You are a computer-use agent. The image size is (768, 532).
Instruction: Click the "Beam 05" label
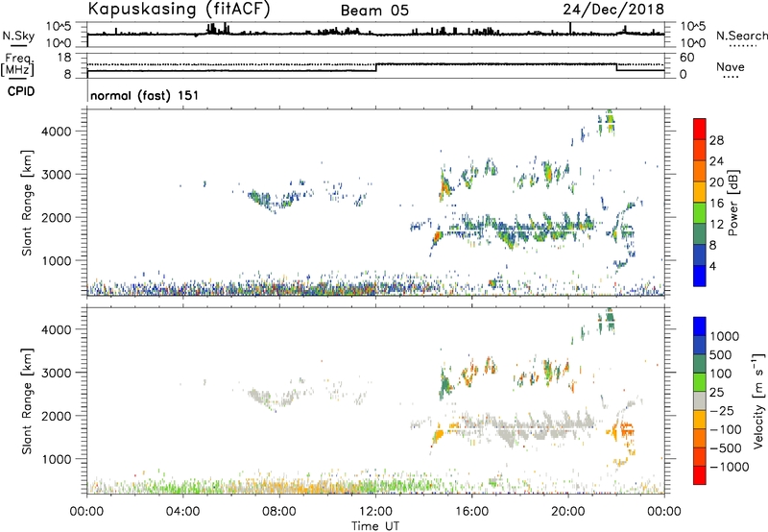374,11
